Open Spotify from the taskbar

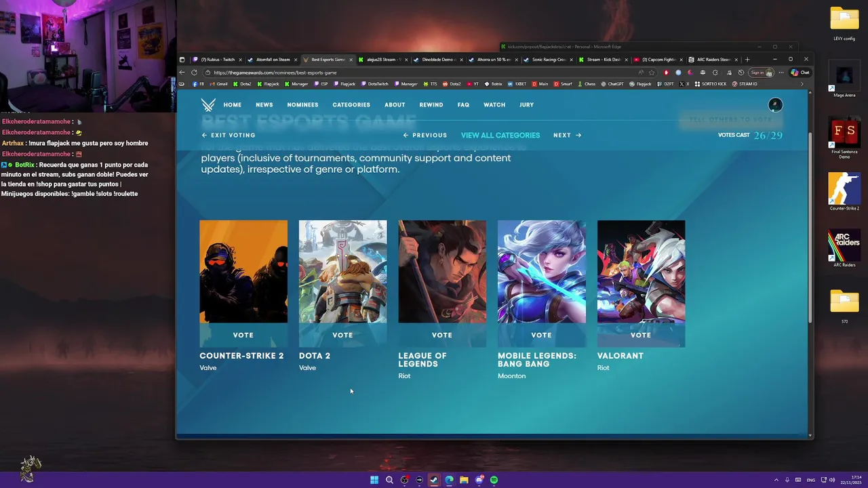tap(494, 480)
